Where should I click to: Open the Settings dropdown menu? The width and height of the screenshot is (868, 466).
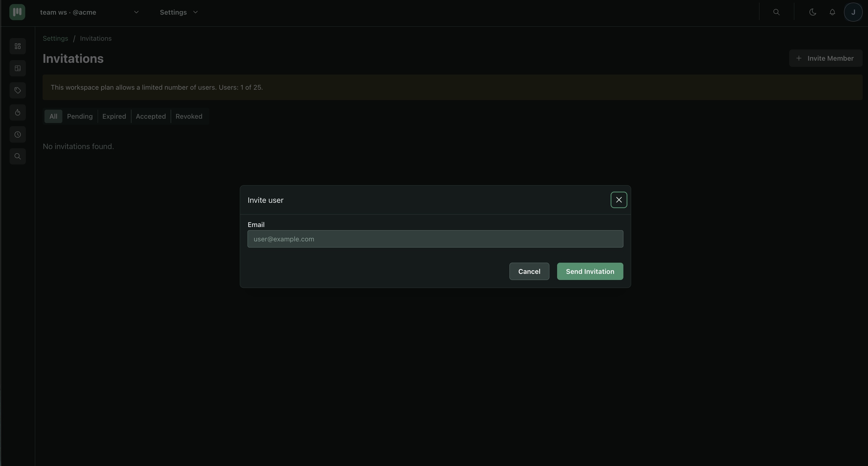(179, 12)
